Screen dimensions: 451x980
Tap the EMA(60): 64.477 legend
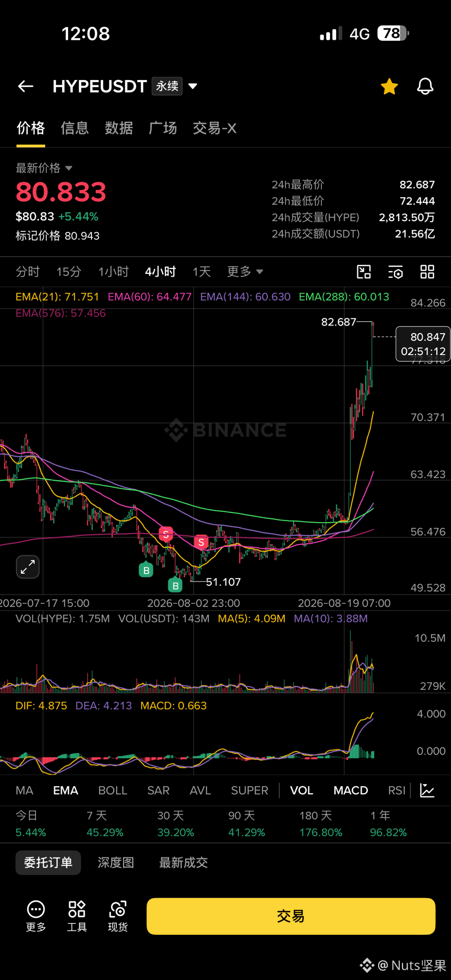[150, 297]
